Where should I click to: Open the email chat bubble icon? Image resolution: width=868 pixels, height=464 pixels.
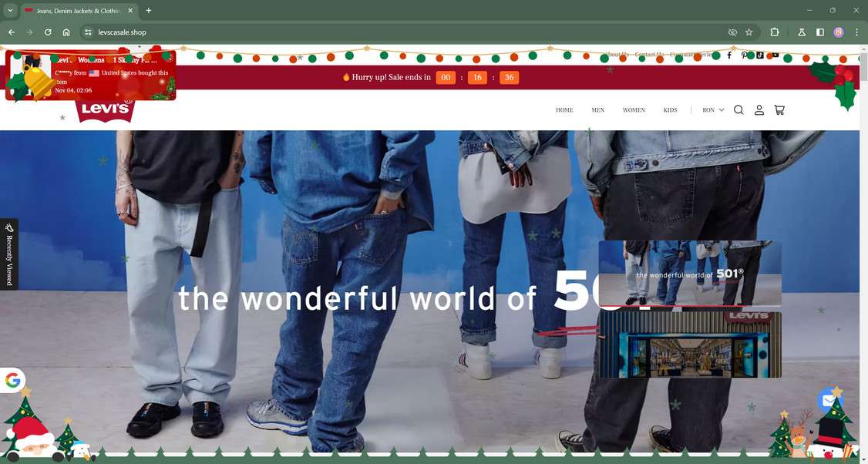[829, 400]
